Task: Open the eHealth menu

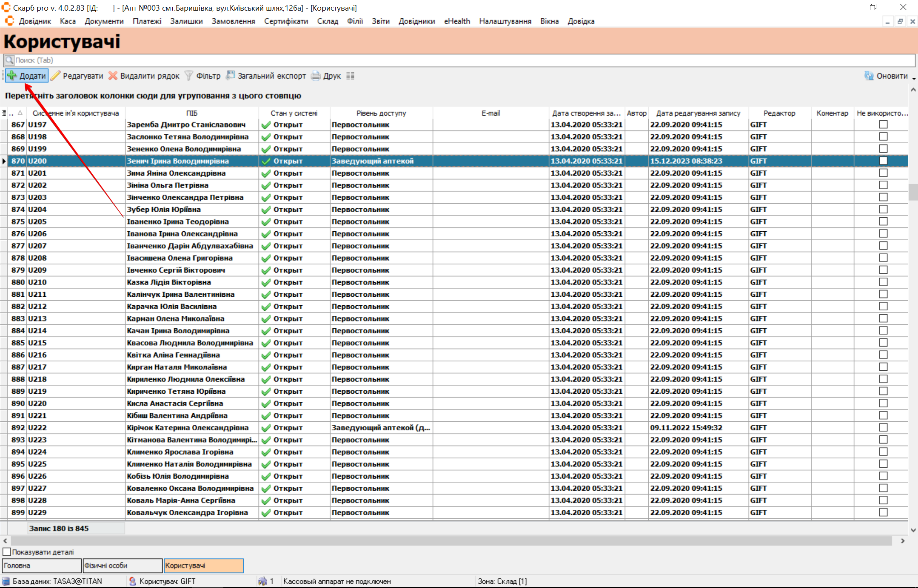Action: [x=457, y=21]
